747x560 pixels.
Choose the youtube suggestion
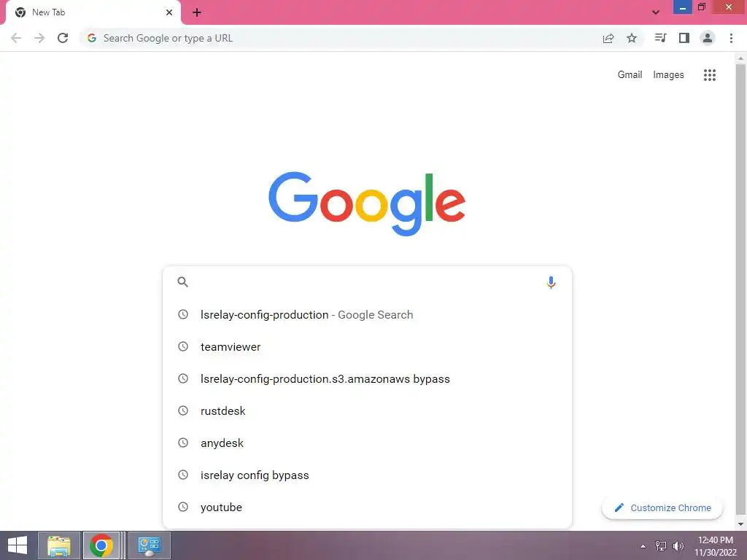tap(367, 507)
